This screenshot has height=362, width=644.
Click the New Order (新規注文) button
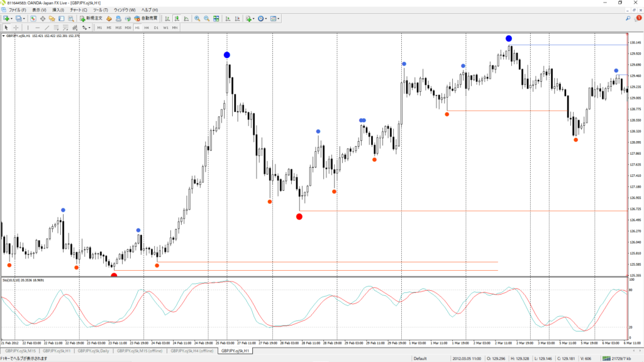pos(93,19)
